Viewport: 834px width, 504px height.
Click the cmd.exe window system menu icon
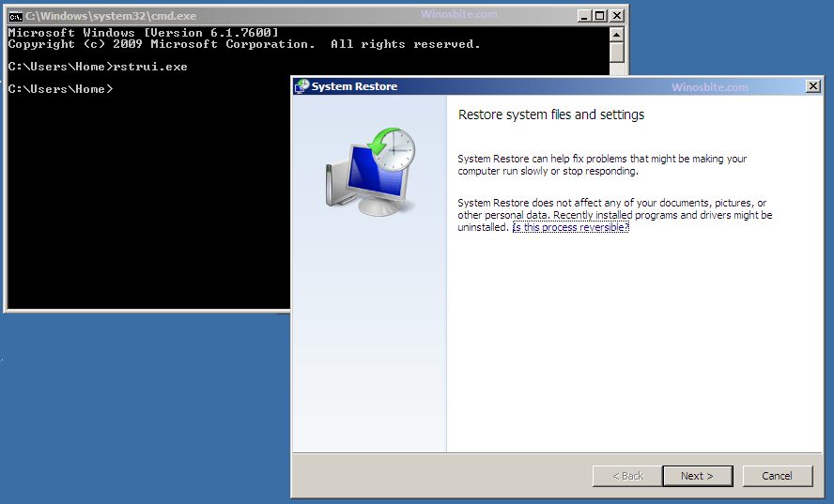[x=15, y=16]
